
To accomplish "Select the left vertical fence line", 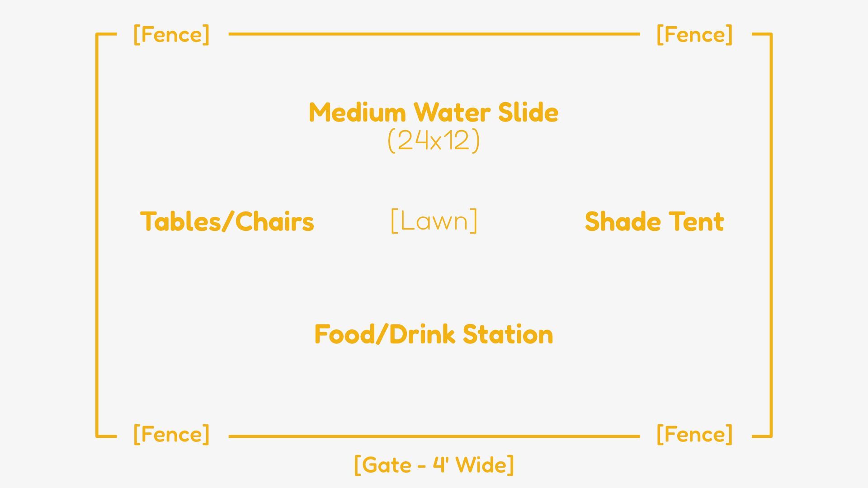I will coord(97,235).
